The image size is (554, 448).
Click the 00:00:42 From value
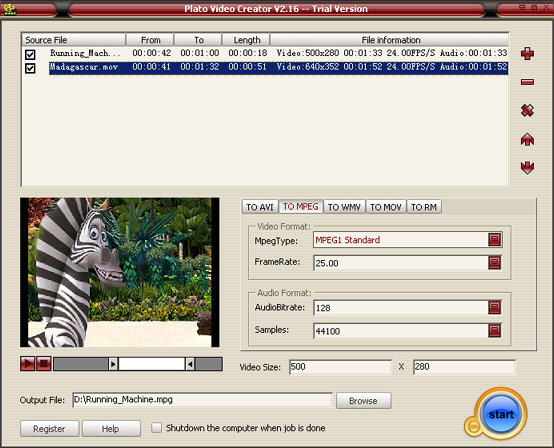(x=152, y=53)
